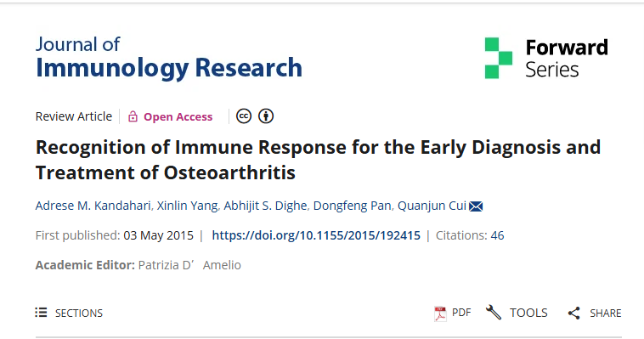The width and height of the screenshot is (644, 339).
Task: Open author Abhijit S. Dighe's details
Action: (265, 206)
